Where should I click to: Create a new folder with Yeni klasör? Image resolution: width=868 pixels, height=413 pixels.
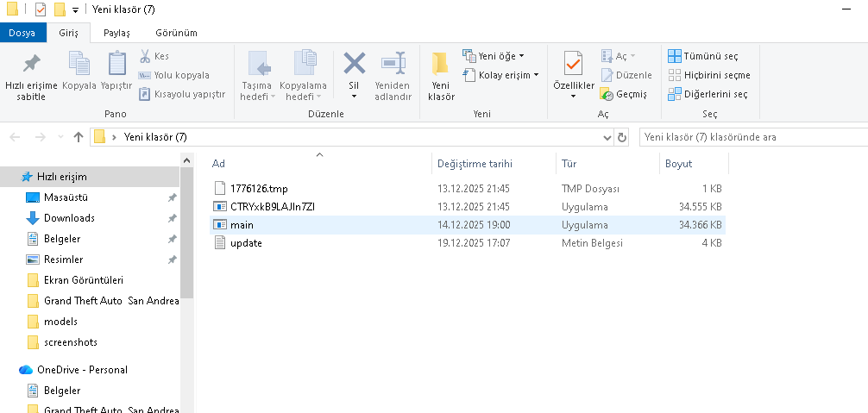coord(440,76)
